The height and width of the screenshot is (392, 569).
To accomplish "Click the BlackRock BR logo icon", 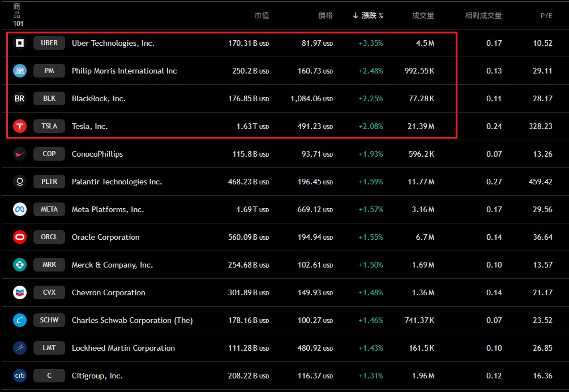I will tap(20, 98).
